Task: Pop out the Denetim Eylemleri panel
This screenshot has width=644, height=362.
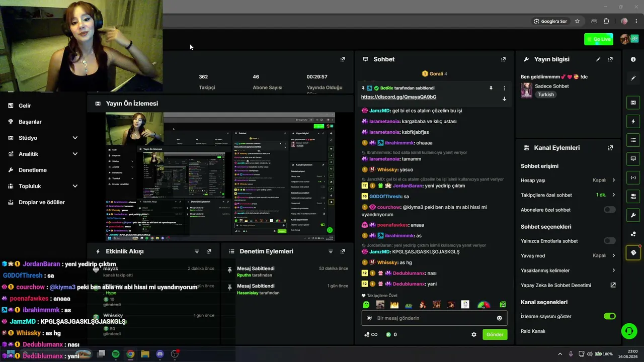Action: point(343,251)
